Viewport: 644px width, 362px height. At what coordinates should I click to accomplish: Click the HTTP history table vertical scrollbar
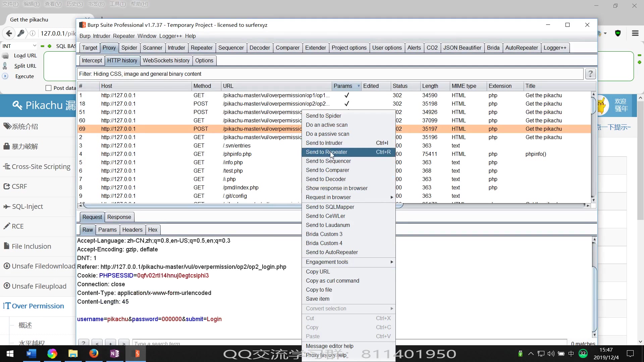coord(593,147)
